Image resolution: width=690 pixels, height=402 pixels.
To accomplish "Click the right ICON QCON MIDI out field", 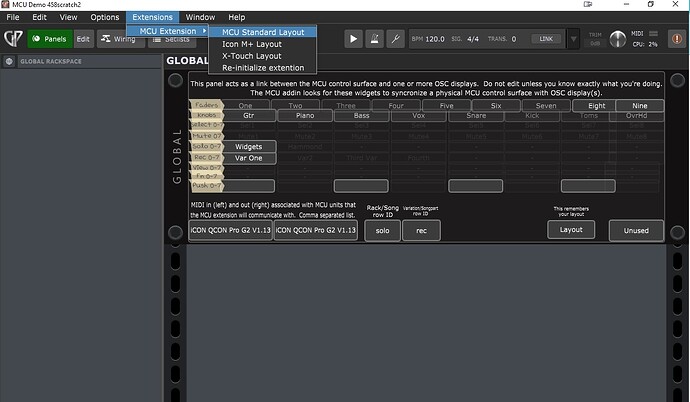I will click(316, 230).
